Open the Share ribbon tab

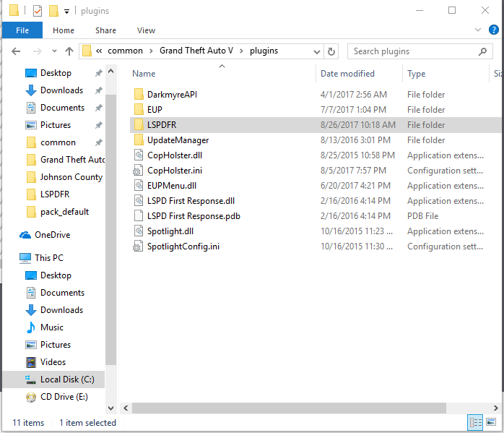105,30
